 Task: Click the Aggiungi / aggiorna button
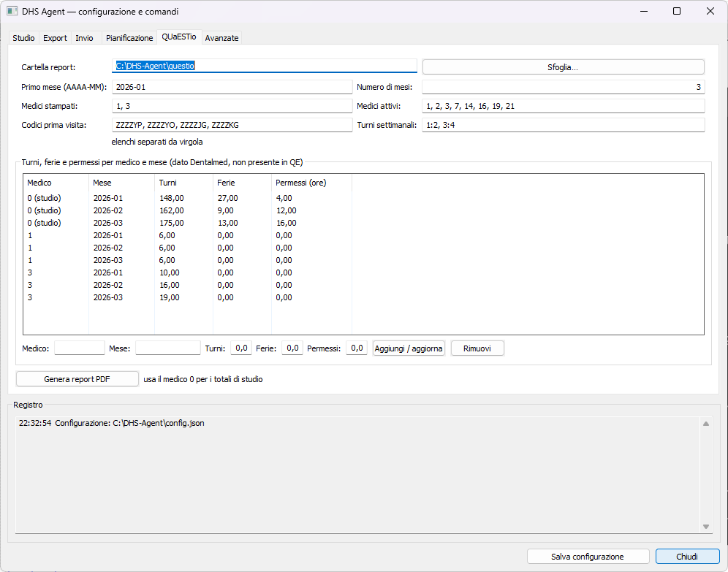[409, 348]
